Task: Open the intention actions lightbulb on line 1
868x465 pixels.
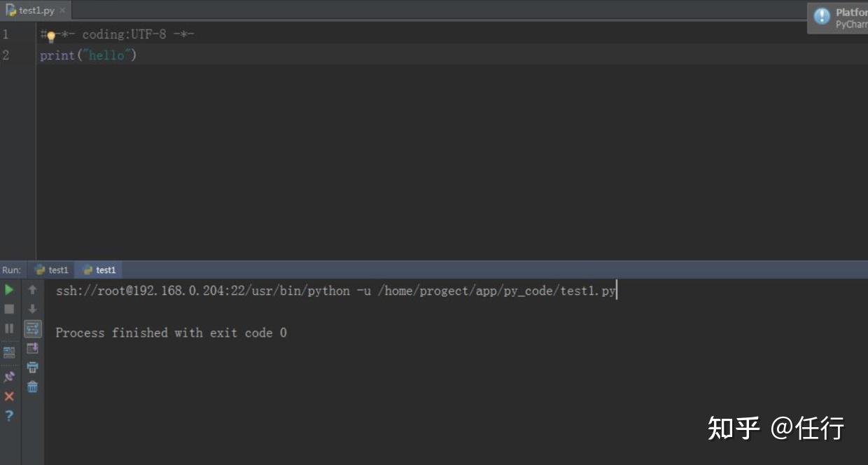Action: coord(51,36)
